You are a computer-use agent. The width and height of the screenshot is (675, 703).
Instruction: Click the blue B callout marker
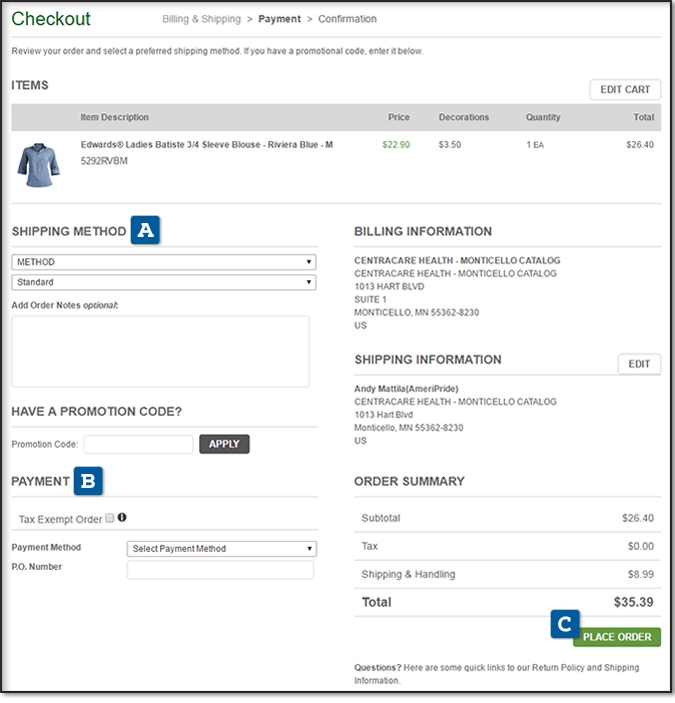click(x=88, y=481)
